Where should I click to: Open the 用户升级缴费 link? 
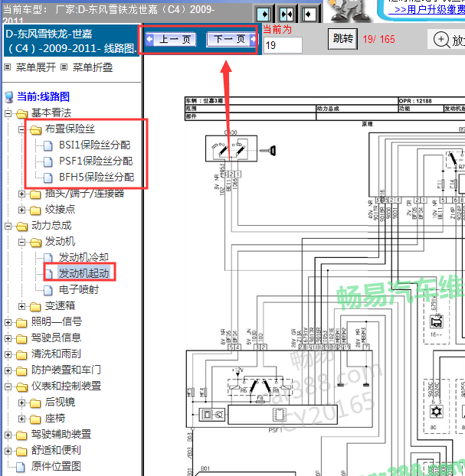click(x=427, y=9)
